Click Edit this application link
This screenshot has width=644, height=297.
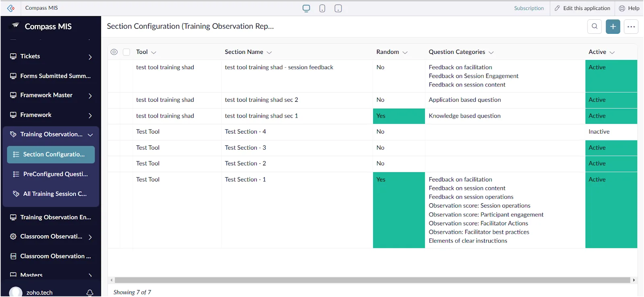coord(586,8)
